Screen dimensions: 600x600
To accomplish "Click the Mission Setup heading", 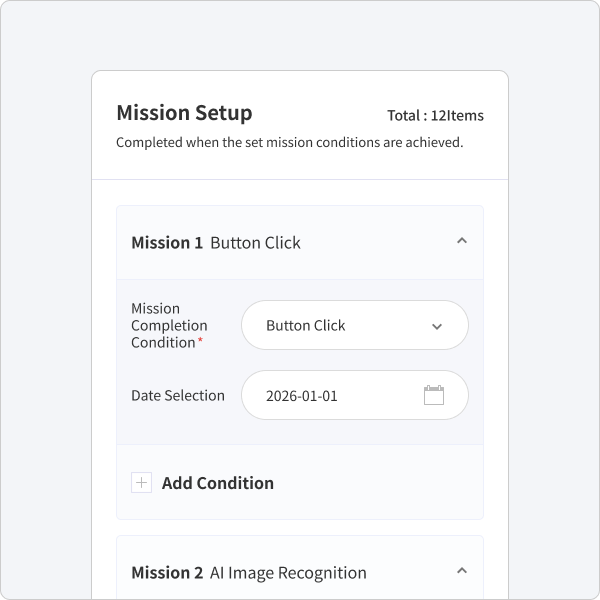I will point(184,112).
